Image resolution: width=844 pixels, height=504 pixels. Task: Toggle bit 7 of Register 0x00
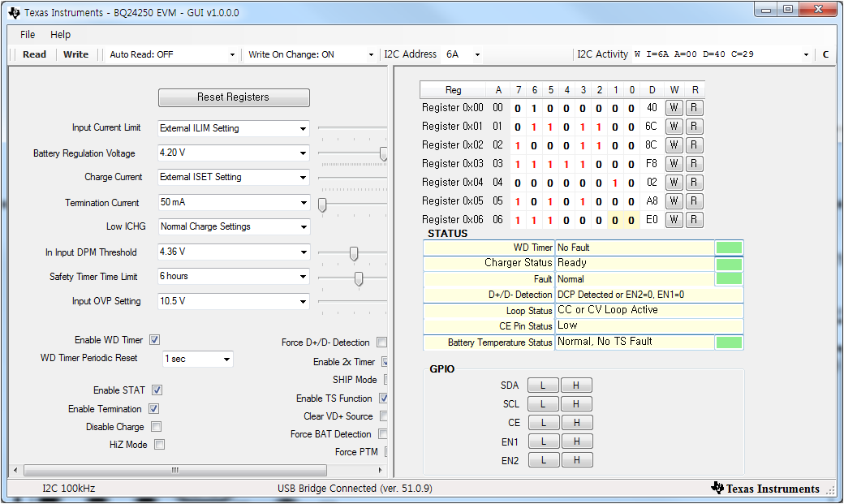pos(518,108)
